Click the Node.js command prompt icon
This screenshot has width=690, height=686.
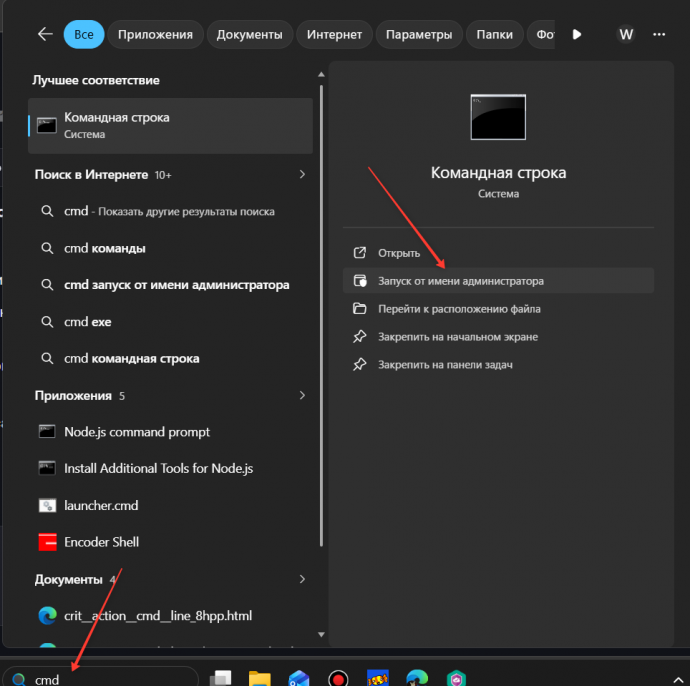click(x=47, y=432)
